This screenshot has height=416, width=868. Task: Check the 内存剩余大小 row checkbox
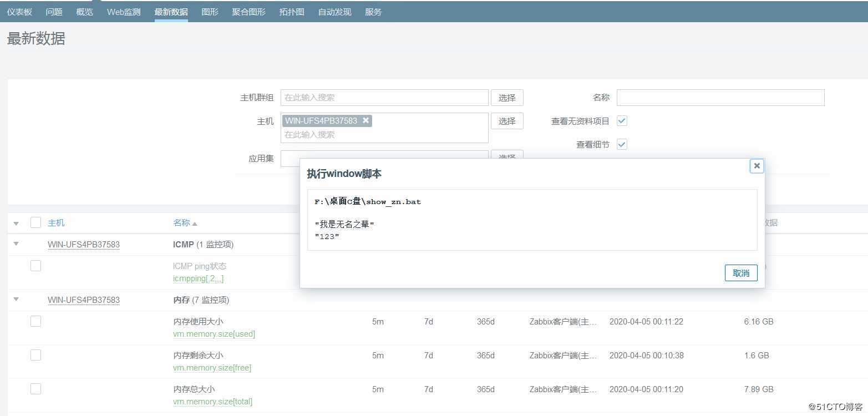[35, 355]
